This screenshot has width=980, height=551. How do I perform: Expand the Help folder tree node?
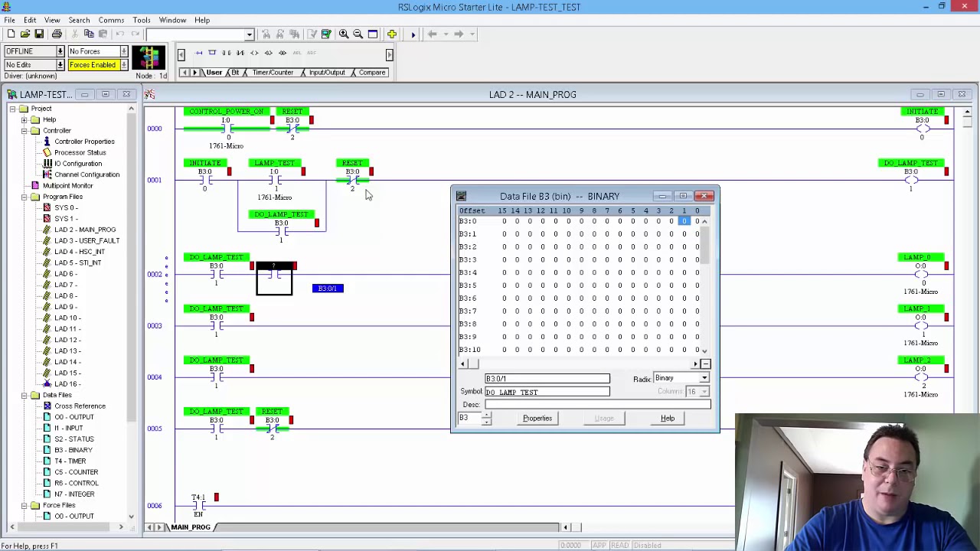click(24, 120)
